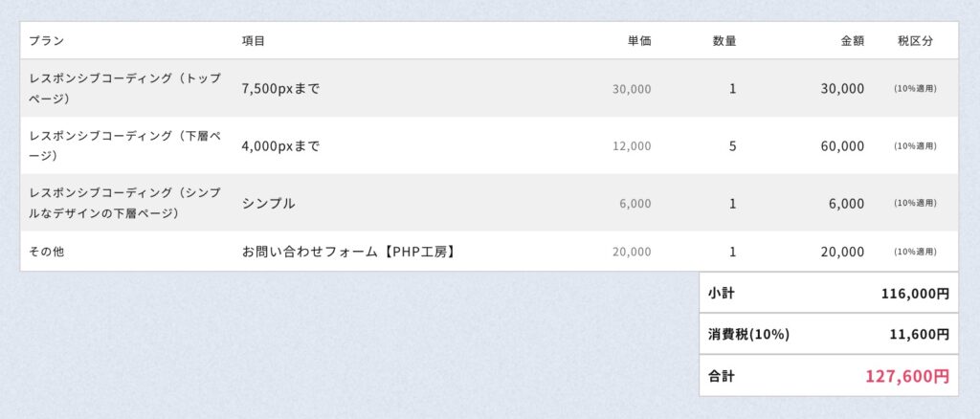This screenshot has height=419, width=980.
Task: Select the 単価 column header
Action: point(639,41)
